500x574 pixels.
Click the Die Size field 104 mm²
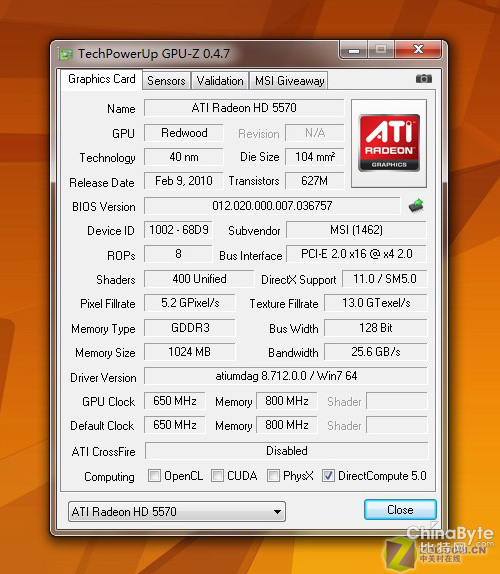point(315,157)
